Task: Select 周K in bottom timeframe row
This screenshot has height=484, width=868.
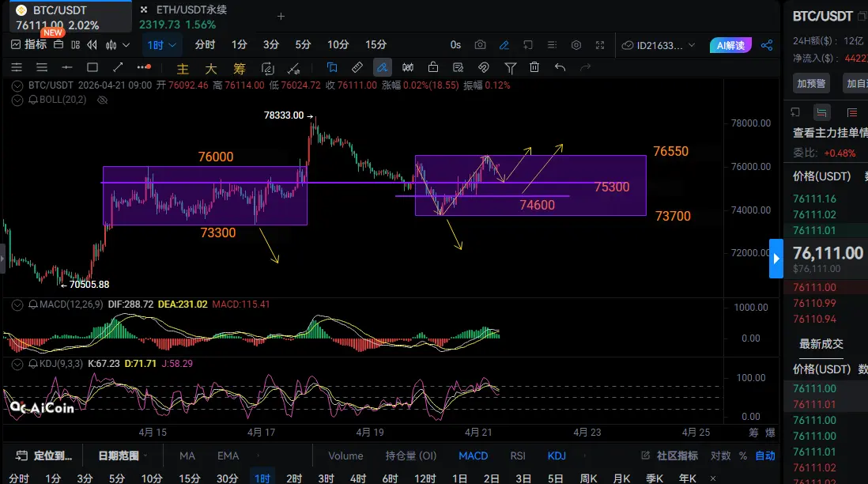Action: (588, 478)
